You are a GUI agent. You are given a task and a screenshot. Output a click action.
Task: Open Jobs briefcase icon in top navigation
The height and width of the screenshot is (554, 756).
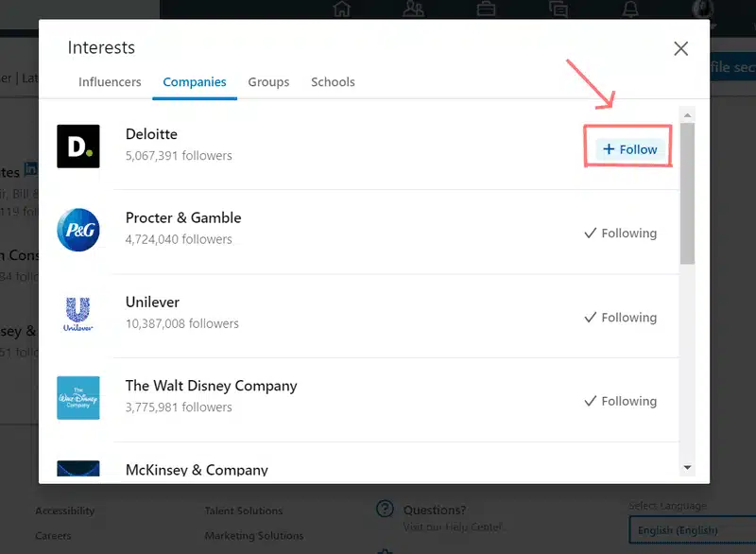[486, 9]
